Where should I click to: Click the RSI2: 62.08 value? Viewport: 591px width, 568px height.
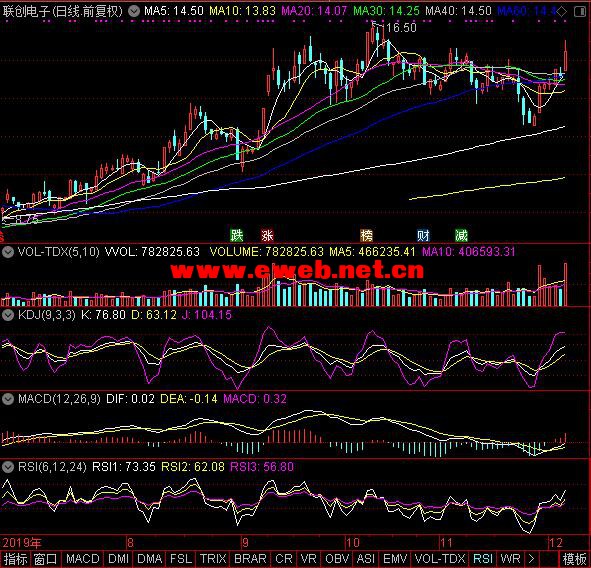pyautogui.click(x=193, y=467)
